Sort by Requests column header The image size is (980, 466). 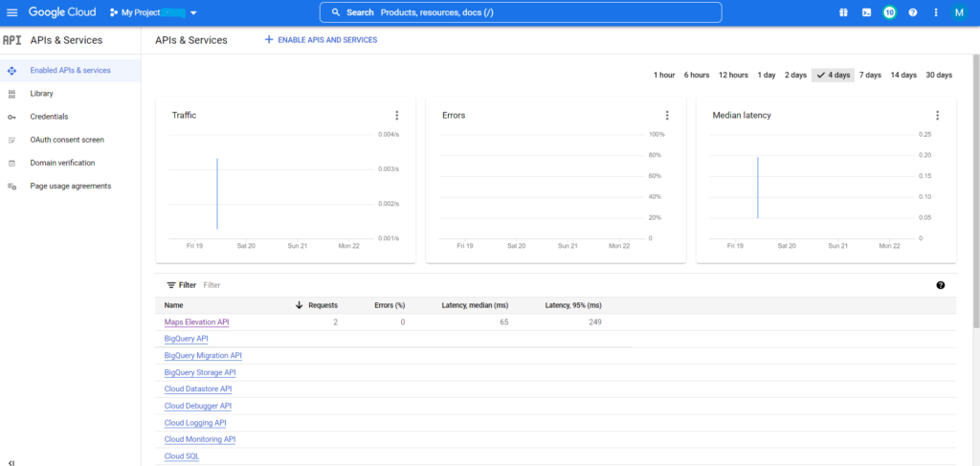click(x=323, y=305)
